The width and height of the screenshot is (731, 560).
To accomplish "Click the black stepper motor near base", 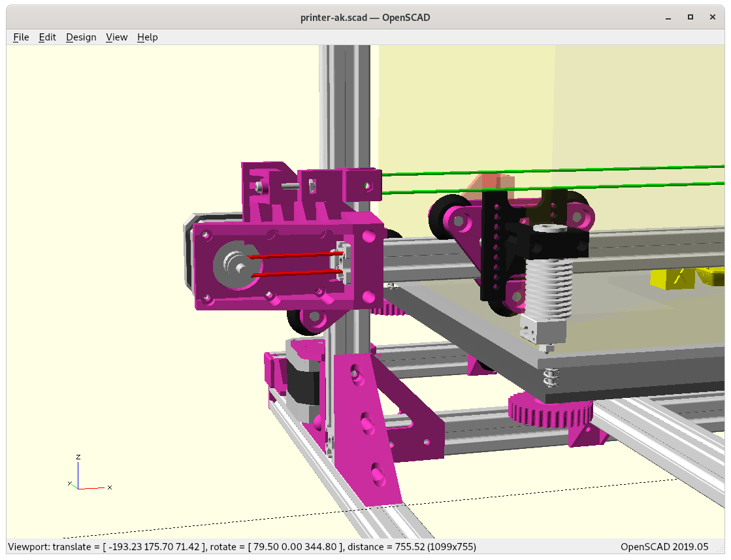I will pyautogui.click(x=302, y=381).
